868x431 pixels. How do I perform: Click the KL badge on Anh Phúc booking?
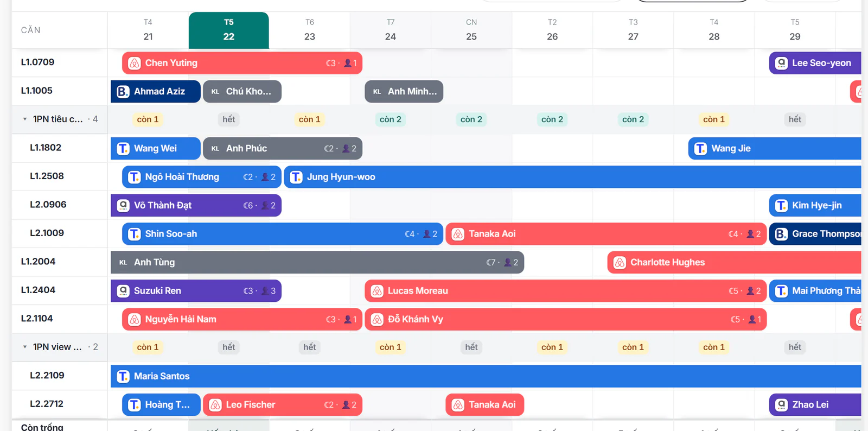[215, 149]
